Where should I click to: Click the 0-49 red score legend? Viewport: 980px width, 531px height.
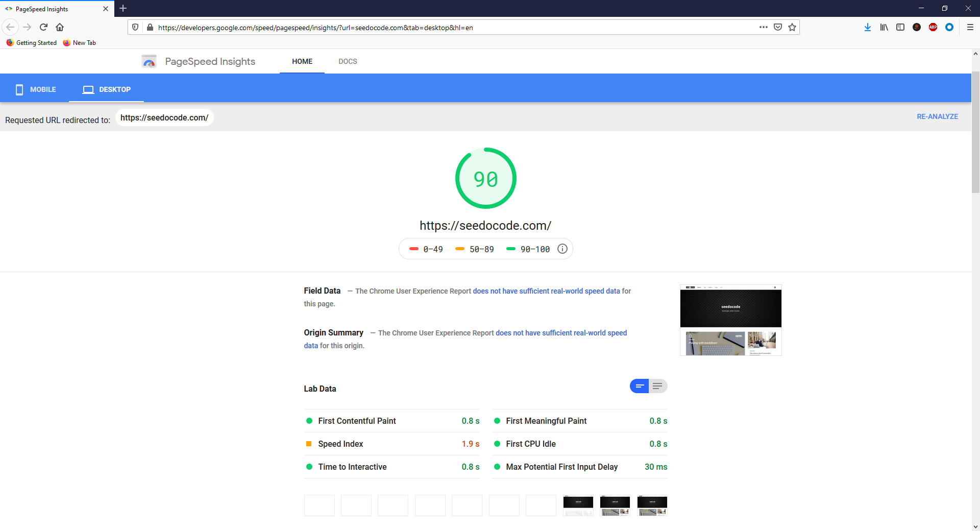[x=426, y=249]
